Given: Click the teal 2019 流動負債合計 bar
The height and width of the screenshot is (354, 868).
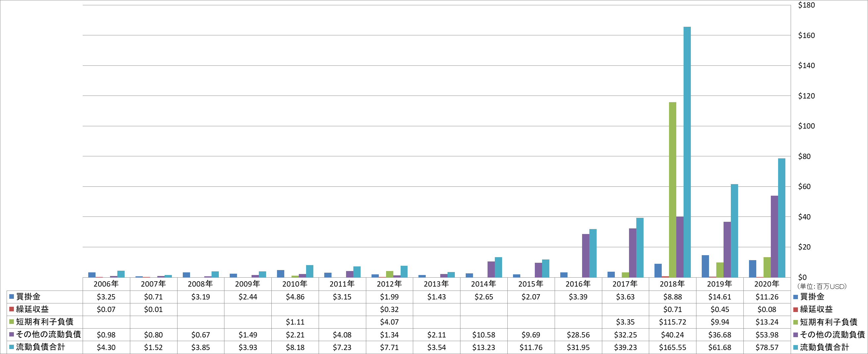Looking at the screenshot, I should pyautogui.click(x=734, y=231).
